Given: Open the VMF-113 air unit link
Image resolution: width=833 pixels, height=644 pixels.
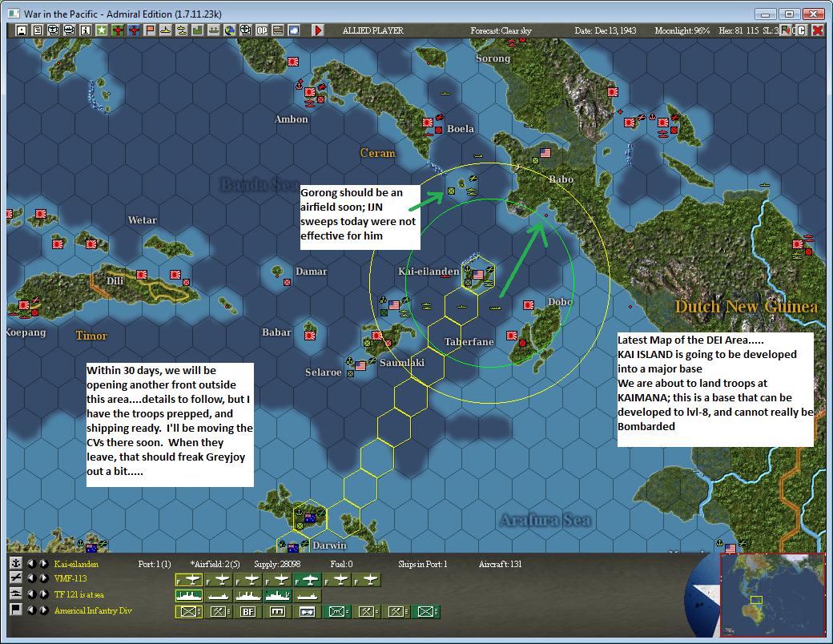Looking at the screenshot, I should pyautogui.click(x=70, y=578).
